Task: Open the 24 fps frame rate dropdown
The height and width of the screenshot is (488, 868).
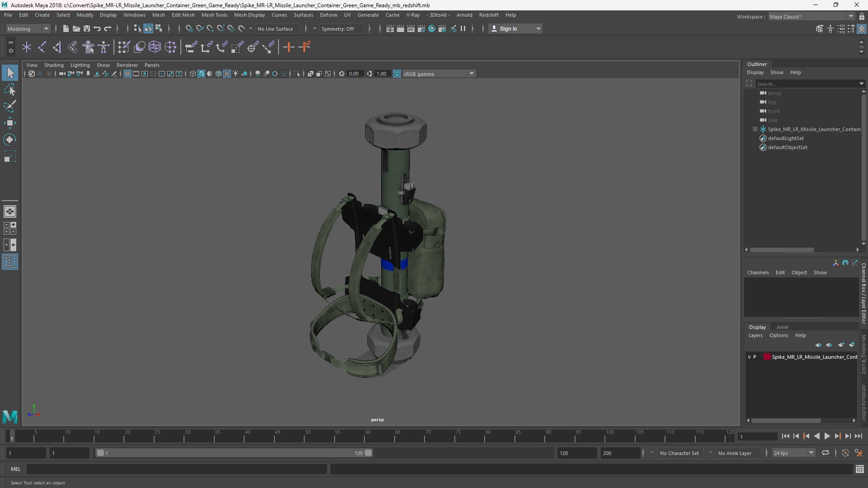Action: pyautogui.click(x=793, y=453)
